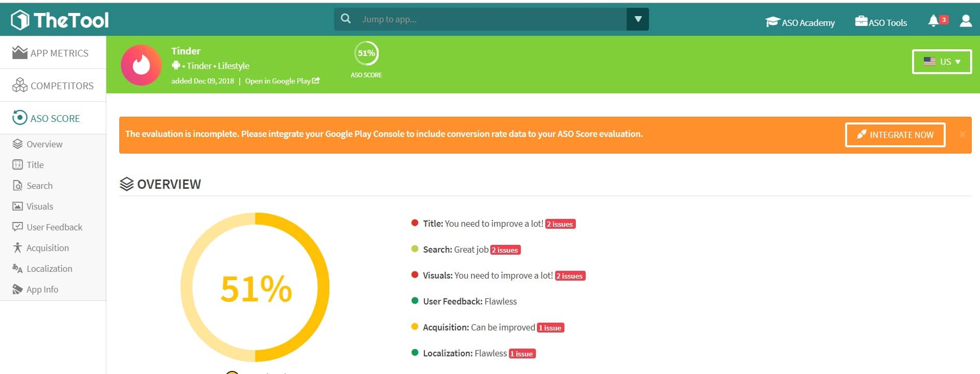Open the user profile icon
This screenshot has height=374, width=980.
tap(965, 20)
